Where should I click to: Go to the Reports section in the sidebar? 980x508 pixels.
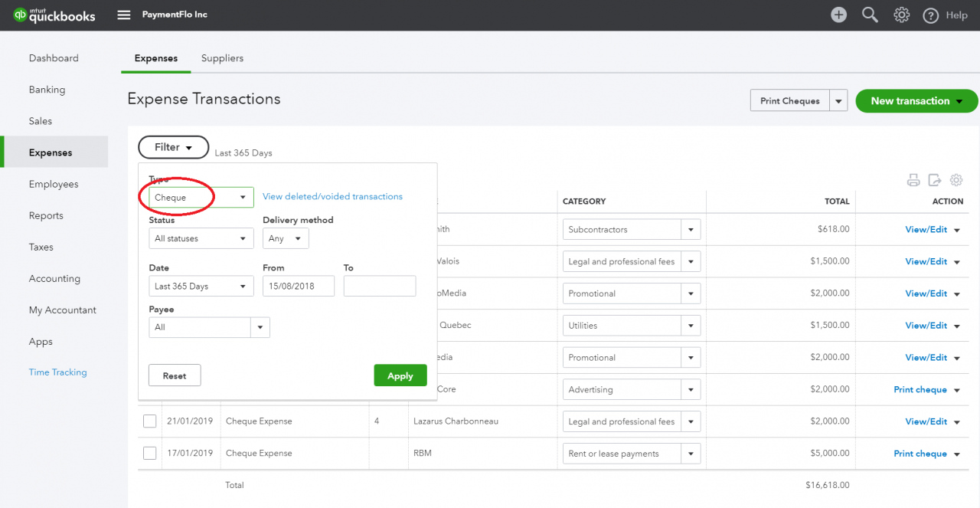[x=47, y=215]
